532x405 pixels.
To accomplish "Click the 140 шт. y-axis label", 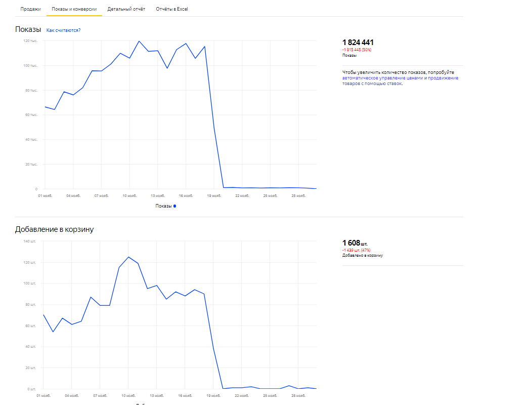I will pos(30,241).
